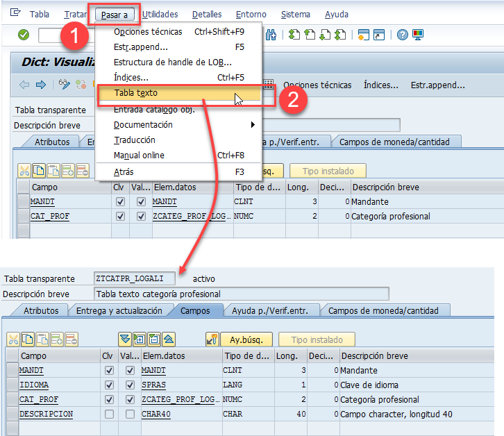
Task: Click the Delete Row icon above the CAT_PROF-only table
Action: (83, 171)
